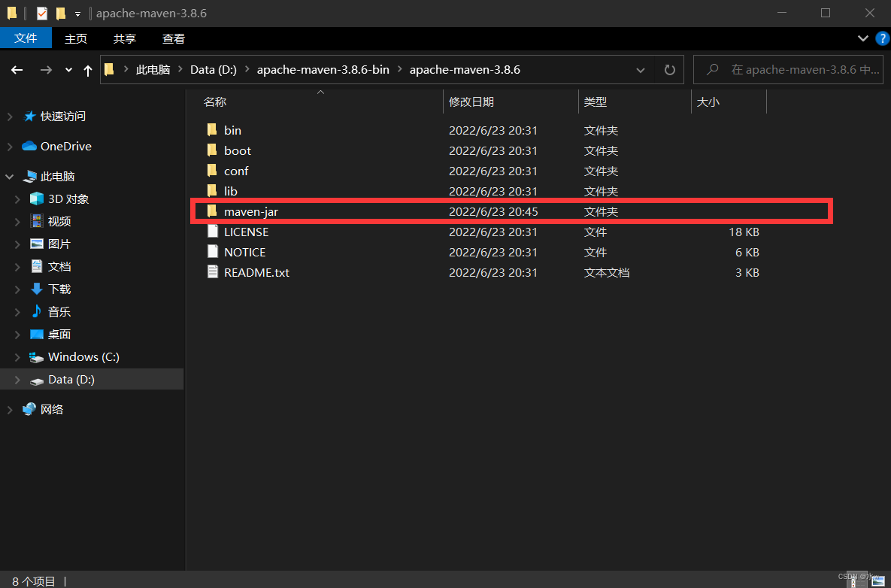Image resolution: width=891 pixels, height=588 pixels.
Task: Click the 文本文档 type value
Action: (606, 272)
